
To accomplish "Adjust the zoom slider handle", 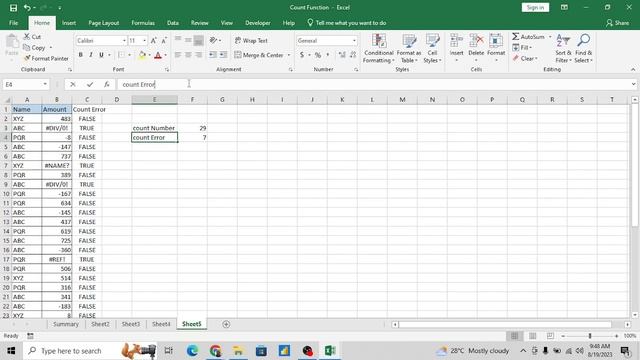I will [589, 336].
